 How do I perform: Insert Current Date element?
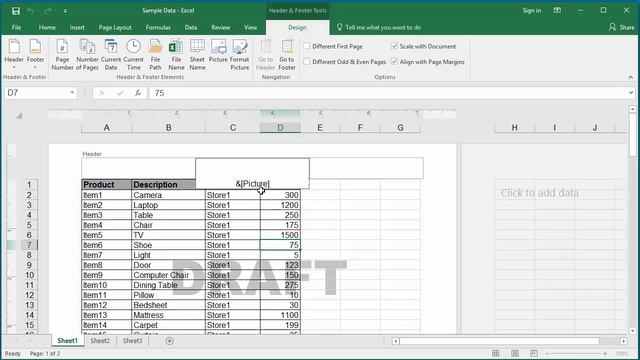(x=111, y=54)
